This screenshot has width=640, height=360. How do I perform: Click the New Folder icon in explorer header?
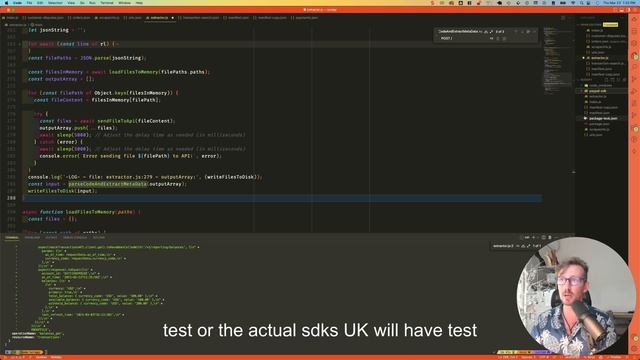[x=612, y=79]
